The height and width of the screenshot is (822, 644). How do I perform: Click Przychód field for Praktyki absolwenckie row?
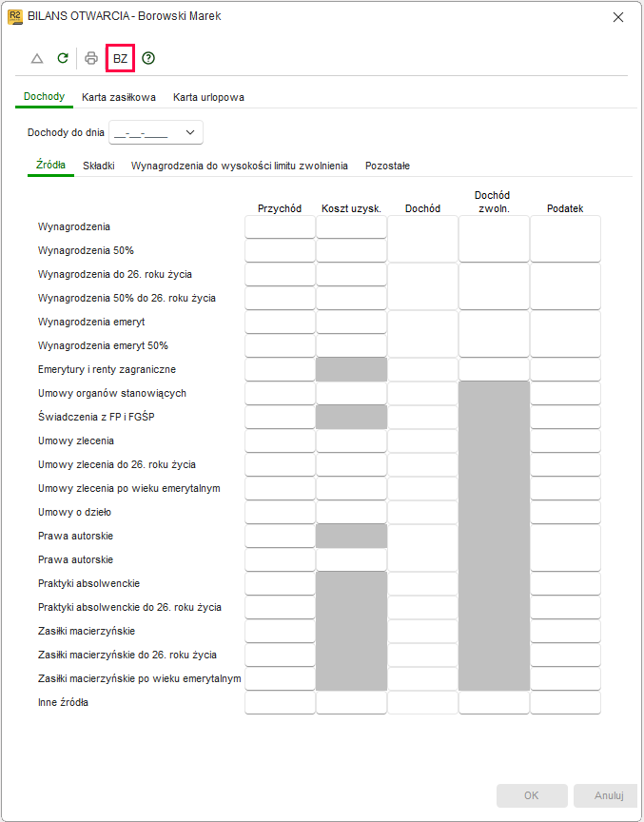(280, 583)
